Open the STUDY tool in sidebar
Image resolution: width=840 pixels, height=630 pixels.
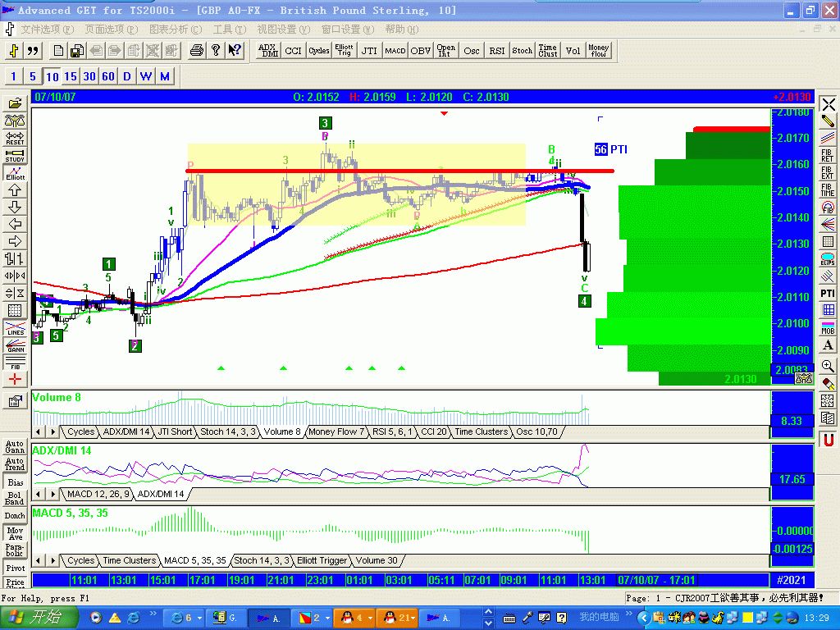[15, 156]
